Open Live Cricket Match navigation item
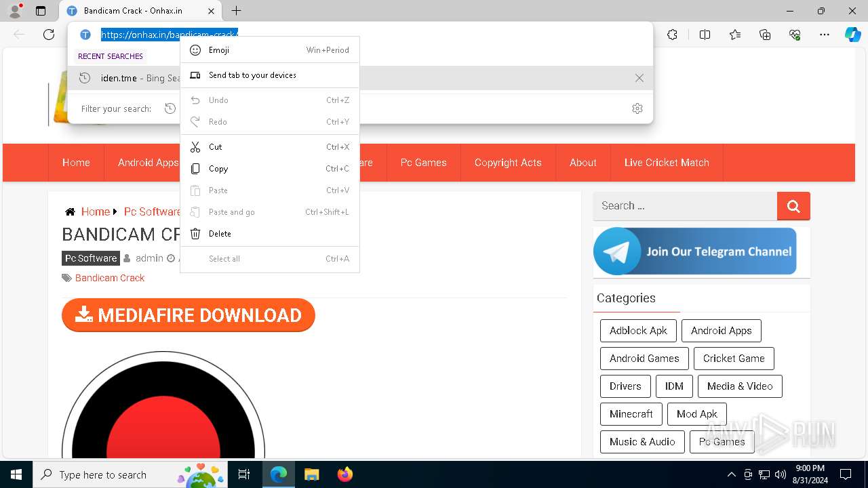The image size is (868, 488). pos(667,163)
